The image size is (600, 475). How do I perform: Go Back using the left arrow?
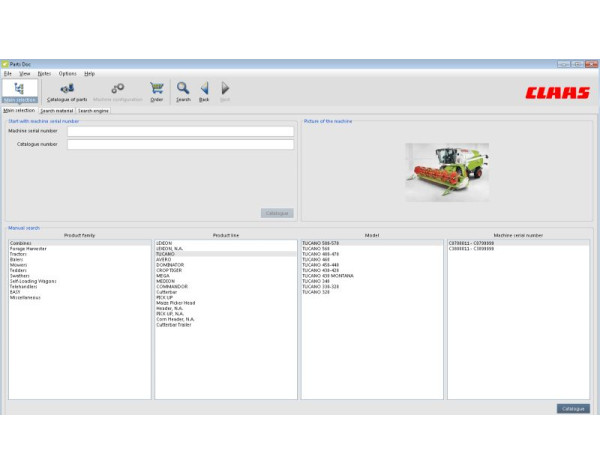(204, 89)
